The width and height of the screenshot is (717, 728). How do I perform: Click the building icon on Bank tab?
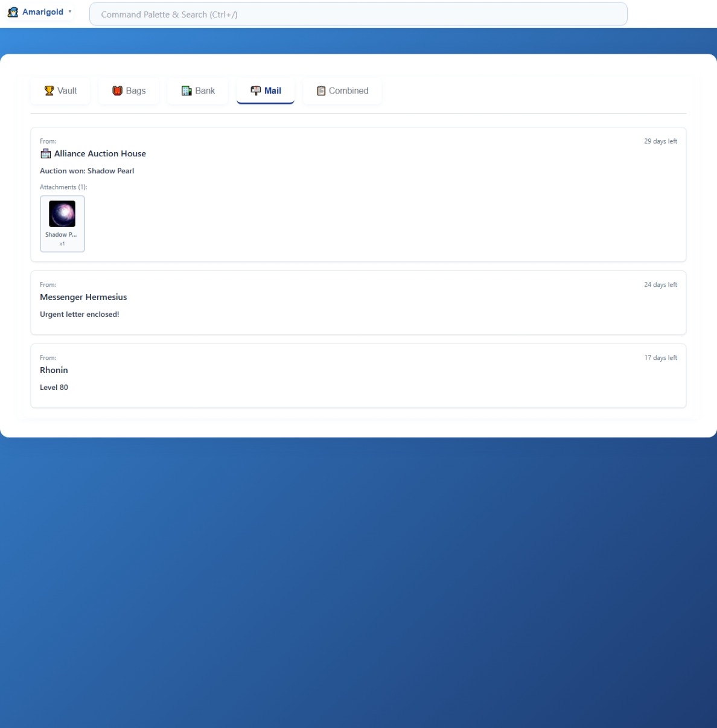click(x=186, y=91)
